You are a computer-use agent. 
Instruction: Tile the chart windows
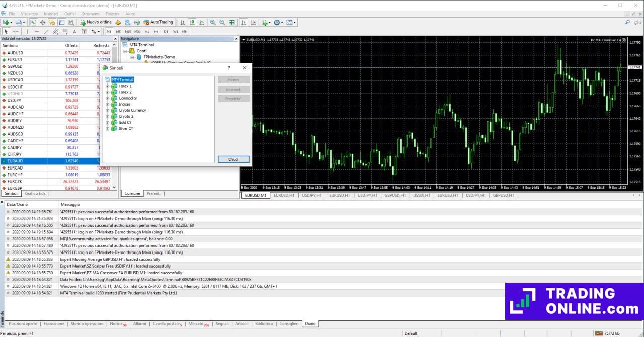click(x=232, y=22)
